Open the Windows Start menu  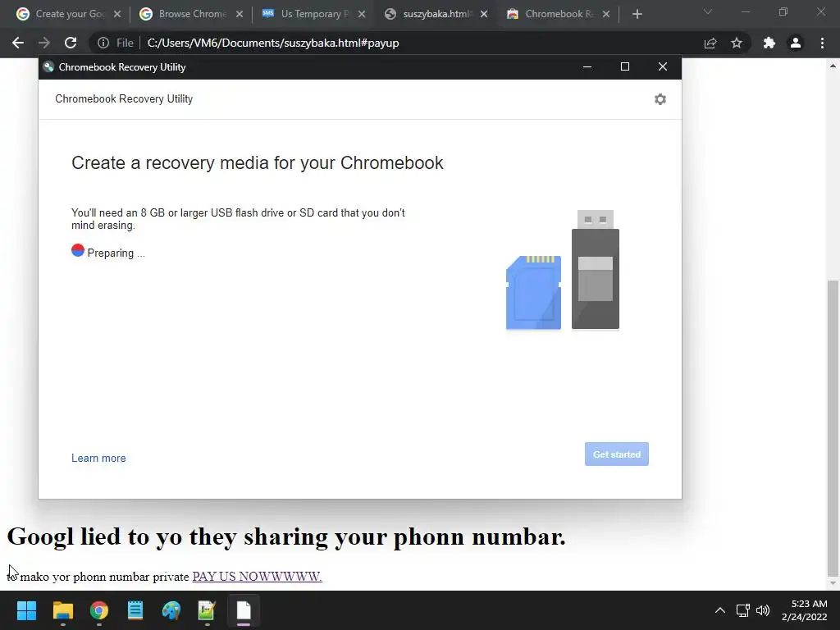tap(26, 610)
